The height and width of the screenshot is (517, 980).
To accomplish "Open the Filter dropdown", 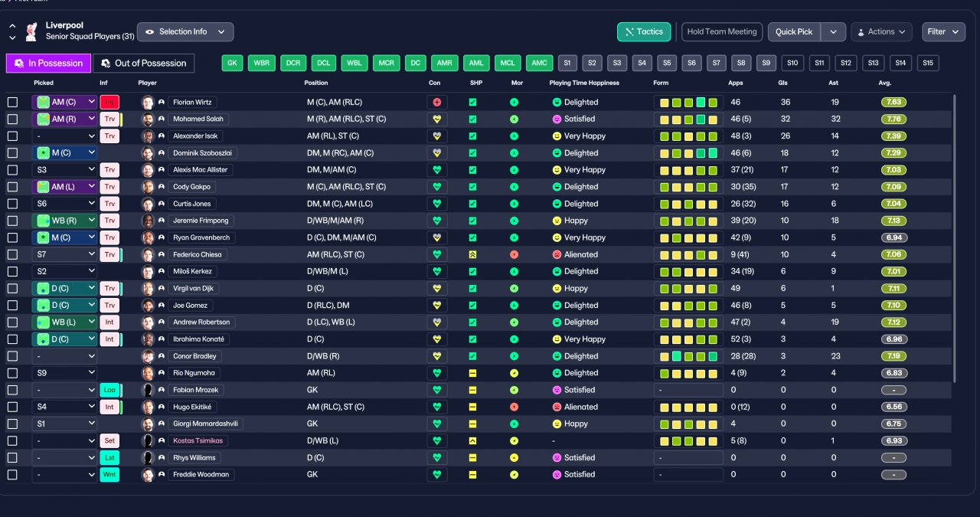I will pos(943,32).
